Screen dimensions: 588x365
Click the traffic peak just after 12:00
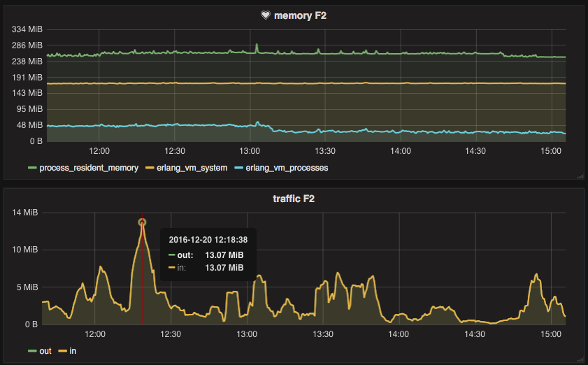point(101,267)
